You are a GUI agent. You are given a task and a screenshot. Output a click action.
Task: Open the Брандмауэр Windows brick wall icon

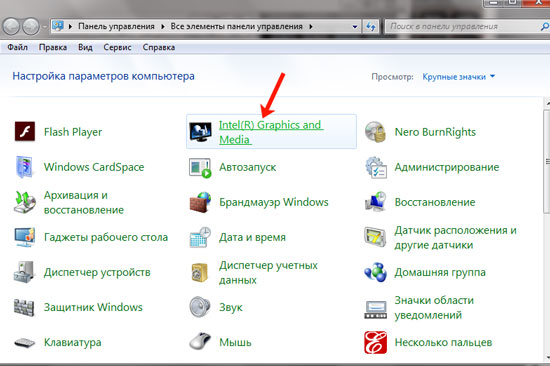point(200,202)
